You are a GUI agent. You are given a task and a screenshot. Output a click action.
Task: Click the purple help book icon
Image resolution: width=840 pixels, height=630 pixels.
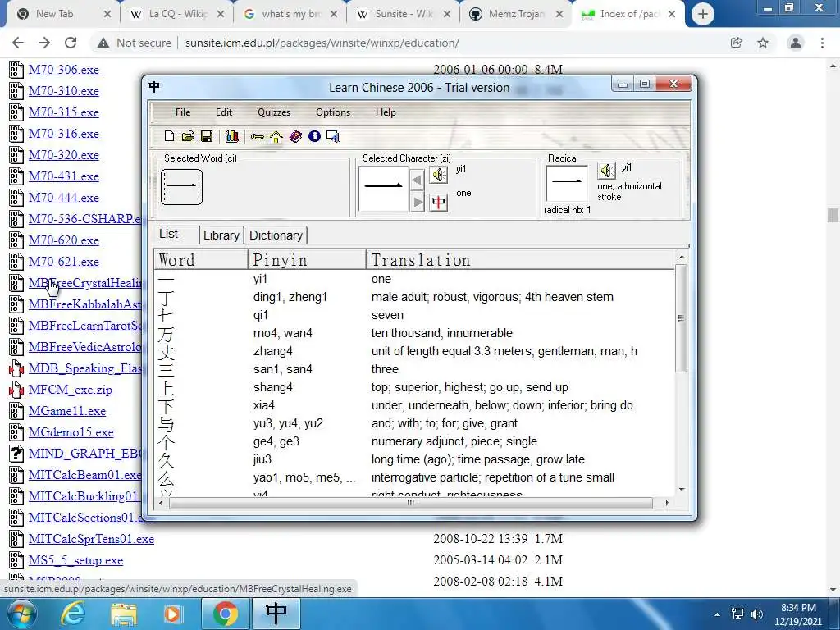(x=295, y=136)
